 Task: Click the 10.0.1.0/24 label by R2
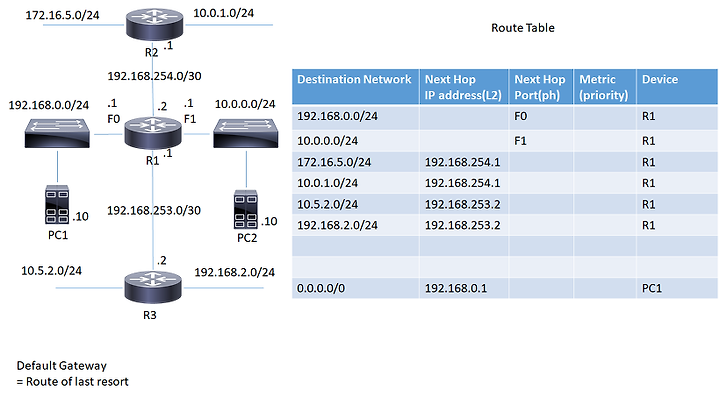click(224, 13)
